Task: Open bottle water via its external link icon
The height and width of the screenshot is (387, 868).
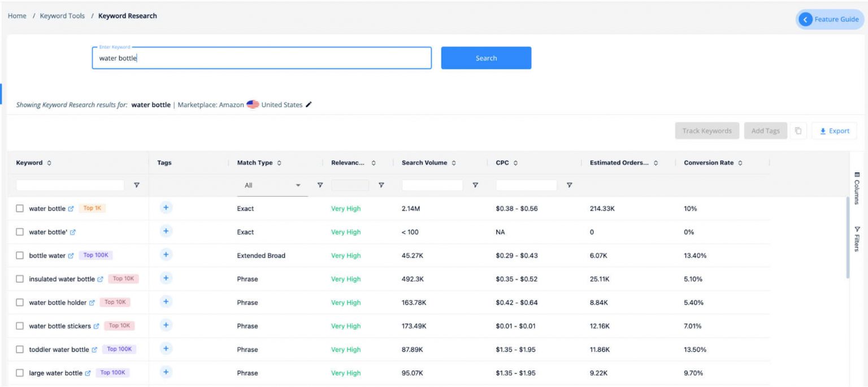Action: point(71,255)
